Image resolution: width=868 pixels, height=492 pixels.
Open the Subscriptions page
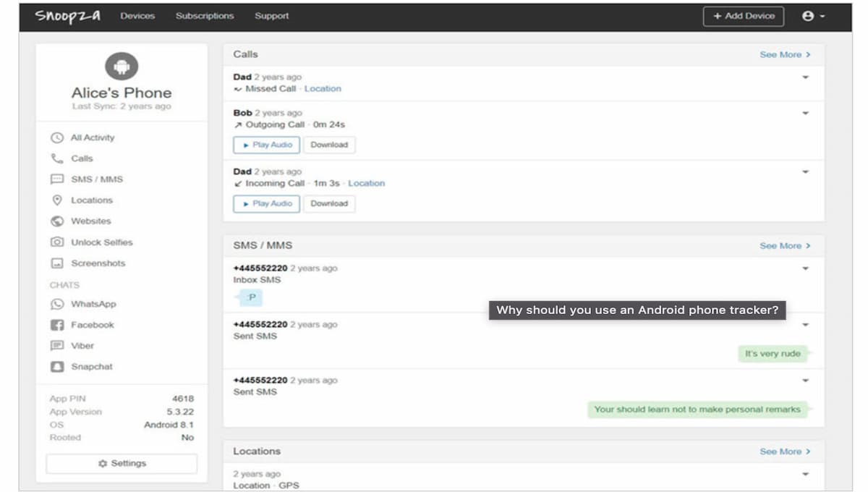(205, 15)
